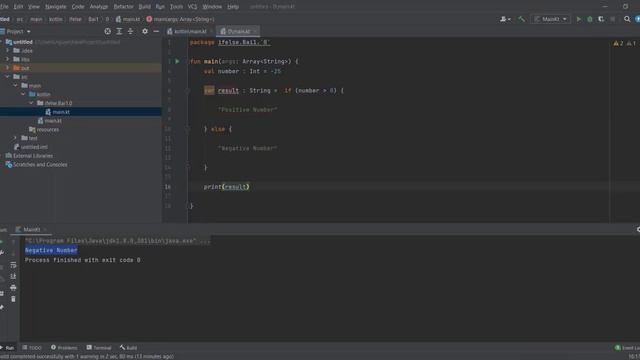Click the highlighted 'Negative Number' console output
Screen dimensions: 640x360
51,250
